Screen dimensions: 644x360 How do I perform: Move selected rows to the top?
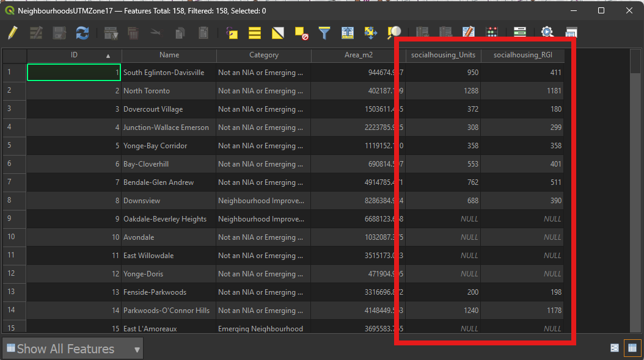[x=348, y=33]
